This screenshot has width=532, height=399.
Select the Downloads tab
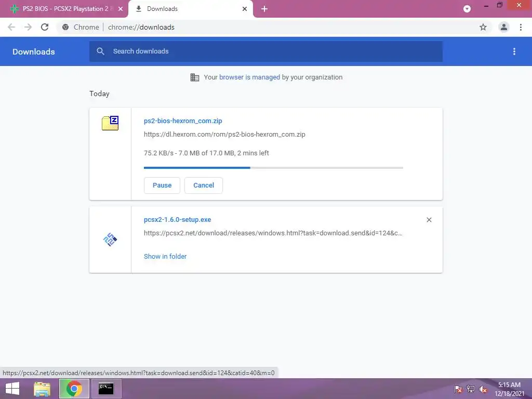tap(191, 9)
